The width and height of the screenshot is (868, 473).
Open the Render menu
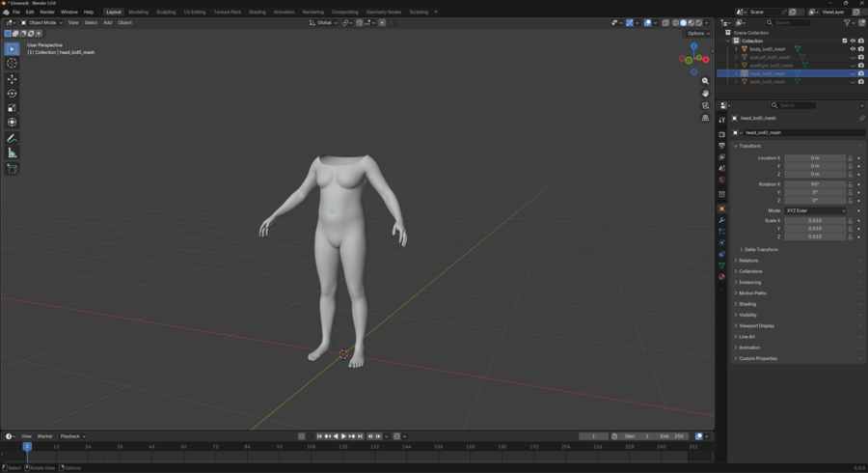47,12
